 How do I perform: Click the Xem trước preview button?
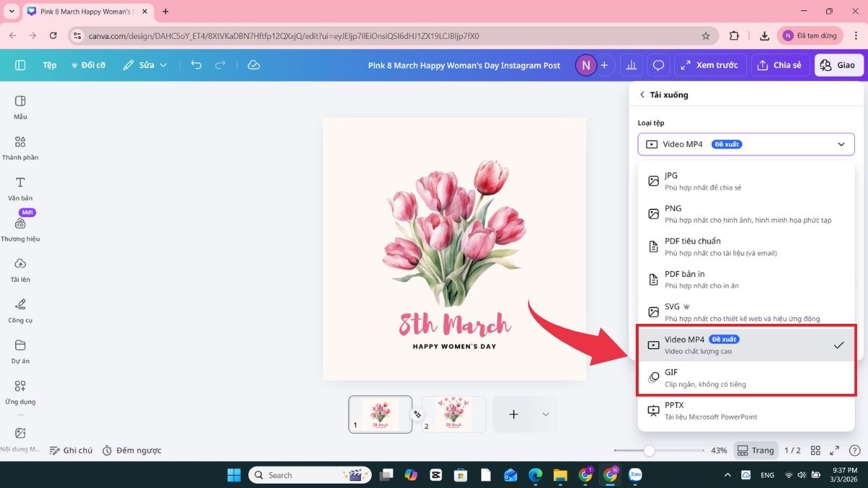[x=710, y=65]
